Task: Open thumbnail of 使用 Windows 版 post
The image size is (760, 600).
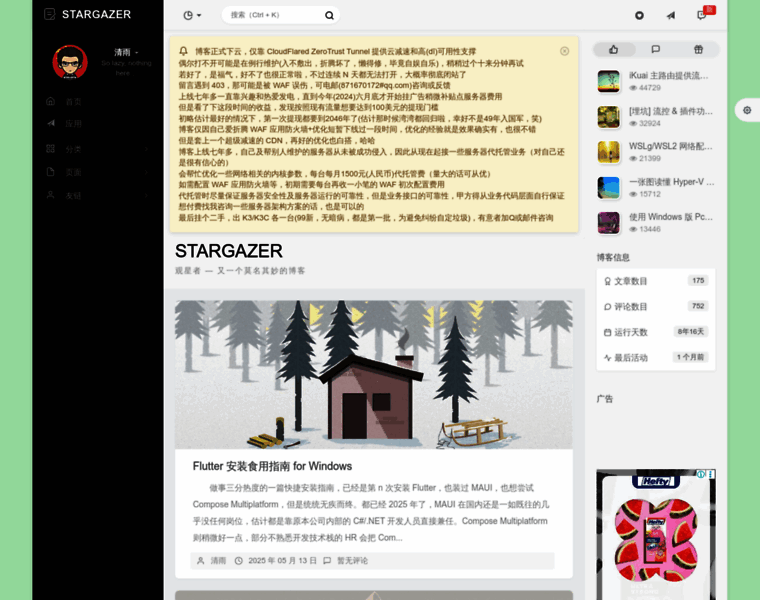Action: tap(609, 223)
